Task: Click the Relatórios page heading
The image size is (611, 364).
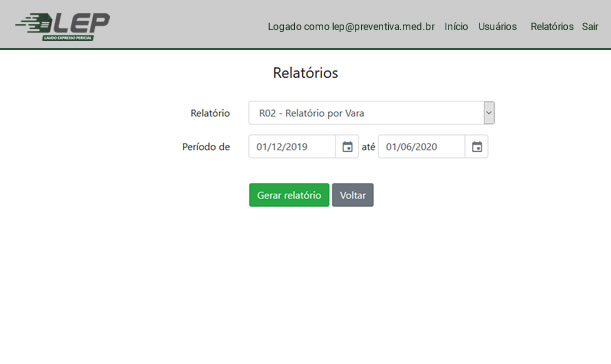Action: coord(306,73)
